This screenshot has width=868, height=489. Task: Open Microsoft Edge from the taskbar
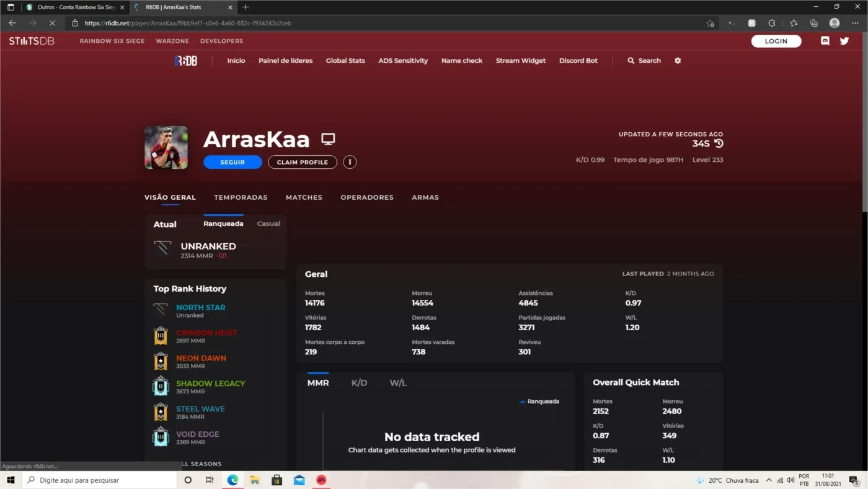coord(232,480)
